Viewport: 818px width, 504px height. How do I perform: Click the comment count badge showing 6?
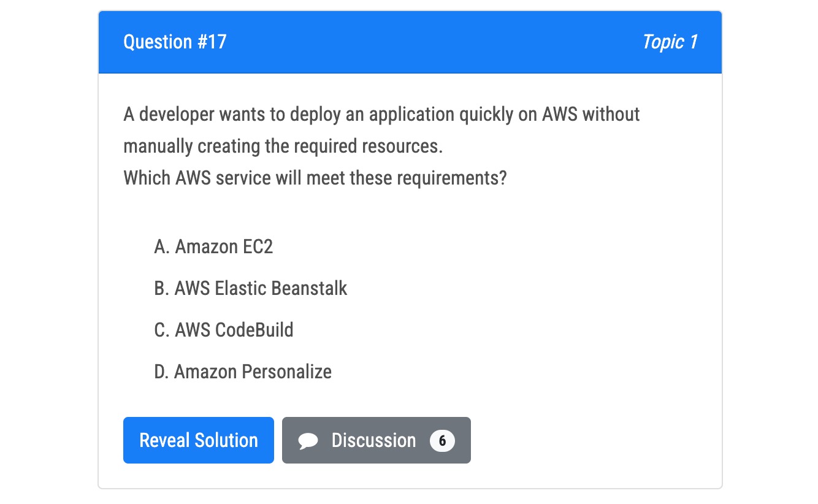pos(442,441)
